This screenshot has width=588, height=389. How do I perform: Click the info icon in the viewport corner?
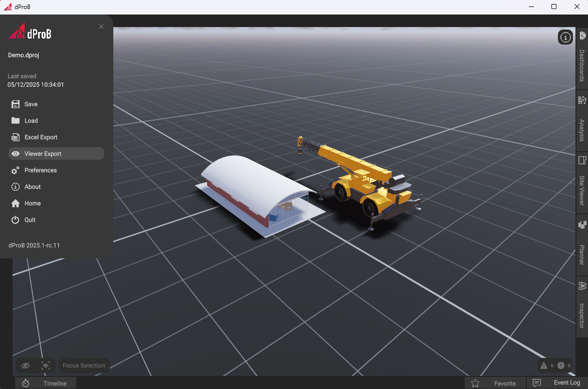pyautogui.click(x=565, y=37)
